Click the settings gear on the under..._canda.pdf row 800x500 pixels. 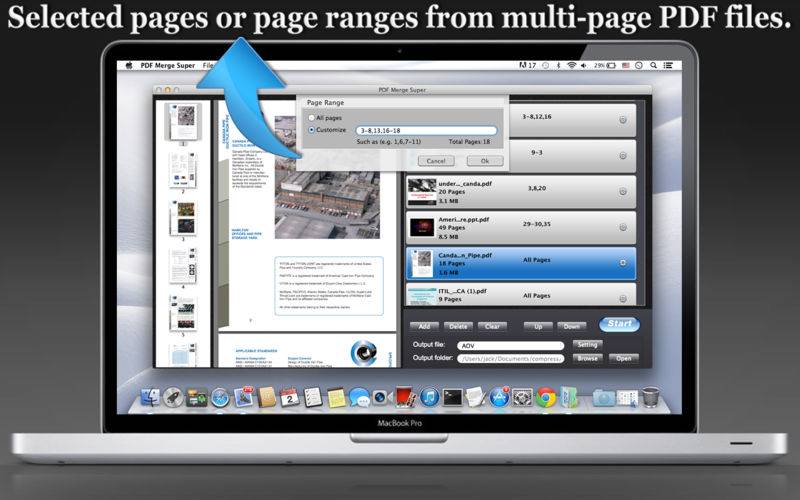point(622,191)
